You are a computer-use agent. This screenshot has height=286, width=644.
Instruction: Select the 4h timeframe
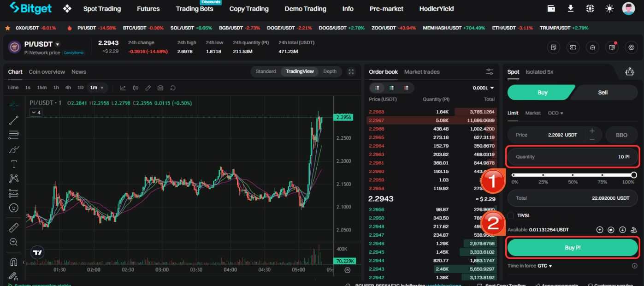pyautogui.click(x=68, y=88)
